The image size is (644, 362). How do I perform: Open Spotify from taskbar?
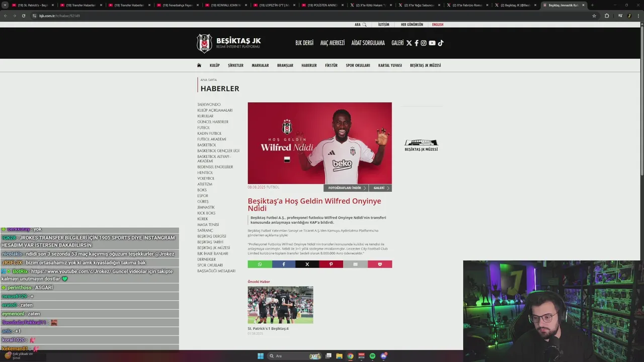[x=372, y=356]
